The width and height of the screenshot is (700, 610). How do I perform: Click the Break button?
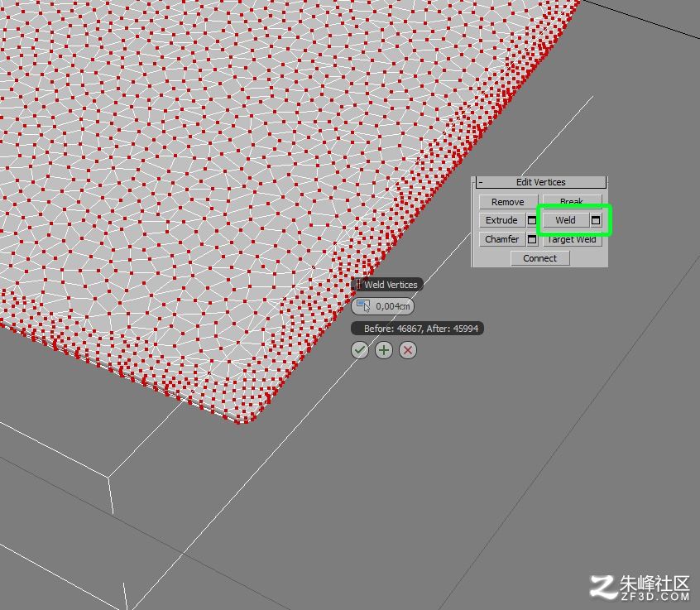point(572,200)
